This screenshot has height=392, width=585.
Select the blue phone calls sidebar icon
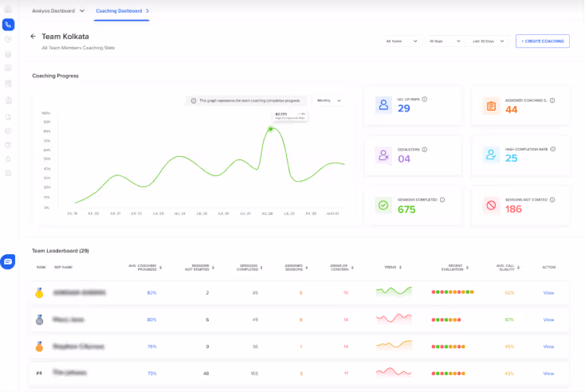pos(8,25)
